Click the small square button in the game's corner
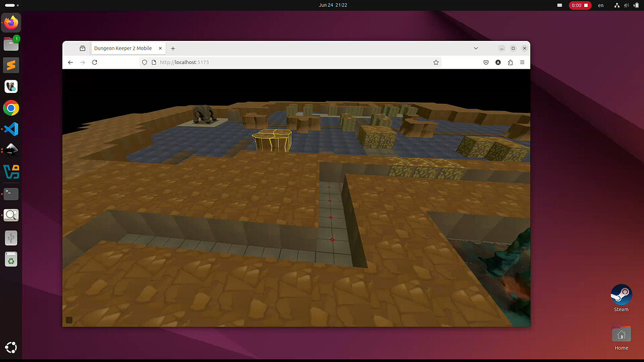644x362 pixels. (x=69, y=319)
